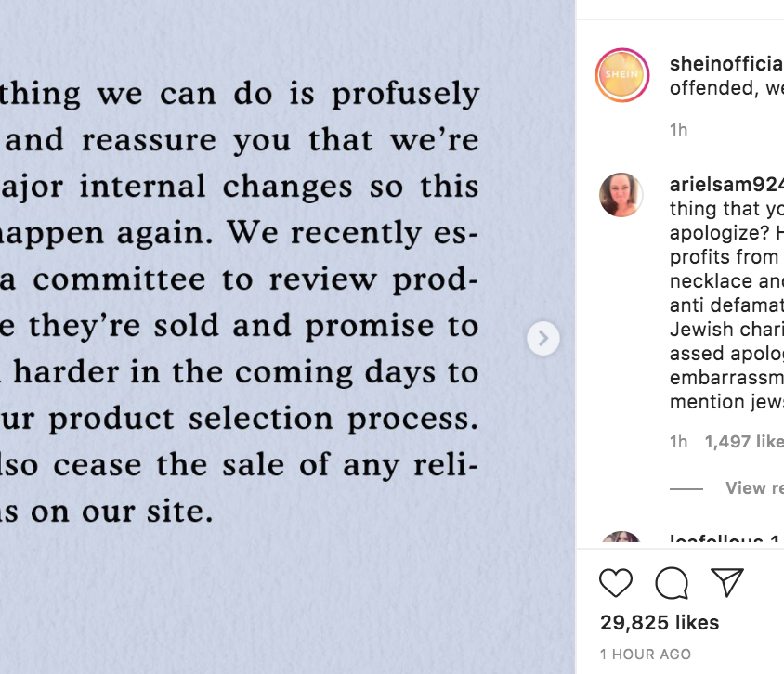Open the comment speech bubble icon

[672, 583]
